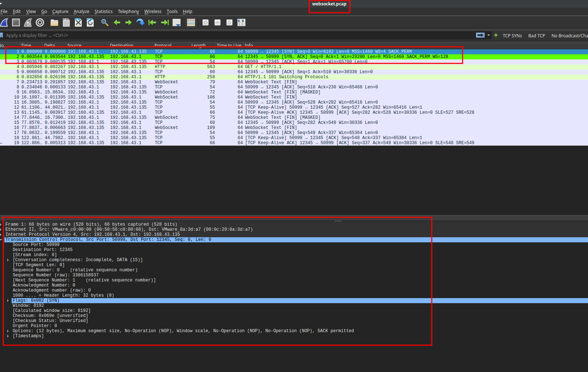Click the display filter input field
This screenshot has height=372, width=588.
point(239,35)
